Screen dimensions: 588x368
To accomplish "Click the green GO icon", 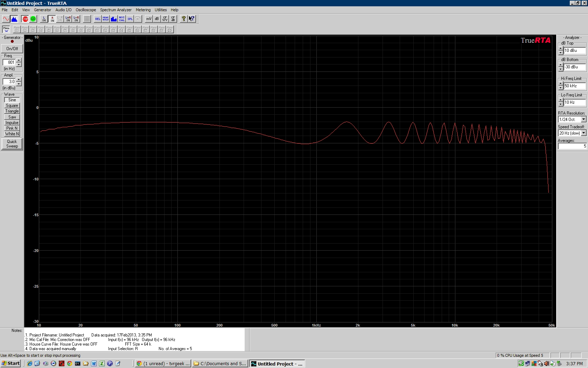I will click(x=33, y=19).
